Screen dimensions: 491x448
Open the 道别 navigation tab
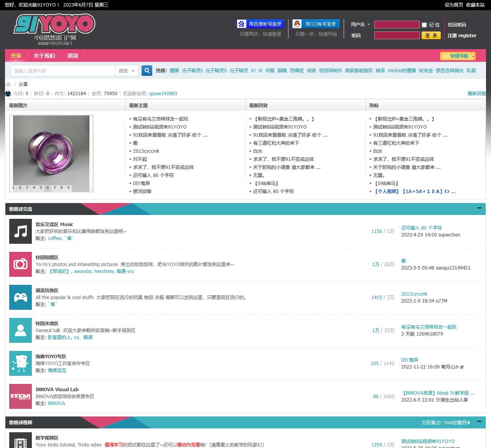(72, 56)
